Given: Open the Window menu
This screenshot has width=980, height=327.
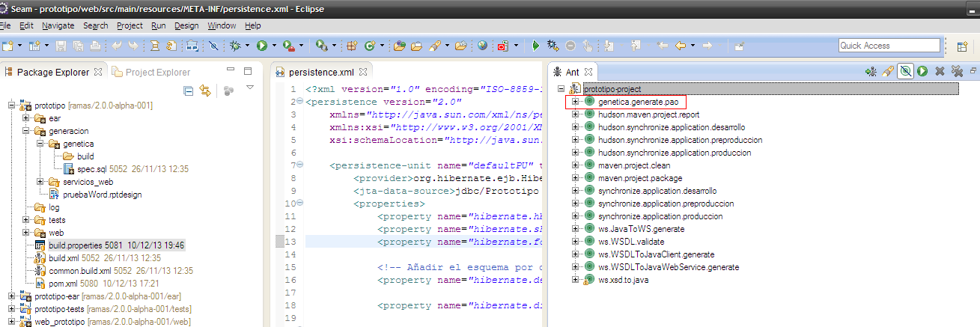Looking at the screenshot, I should coord(222,25).
